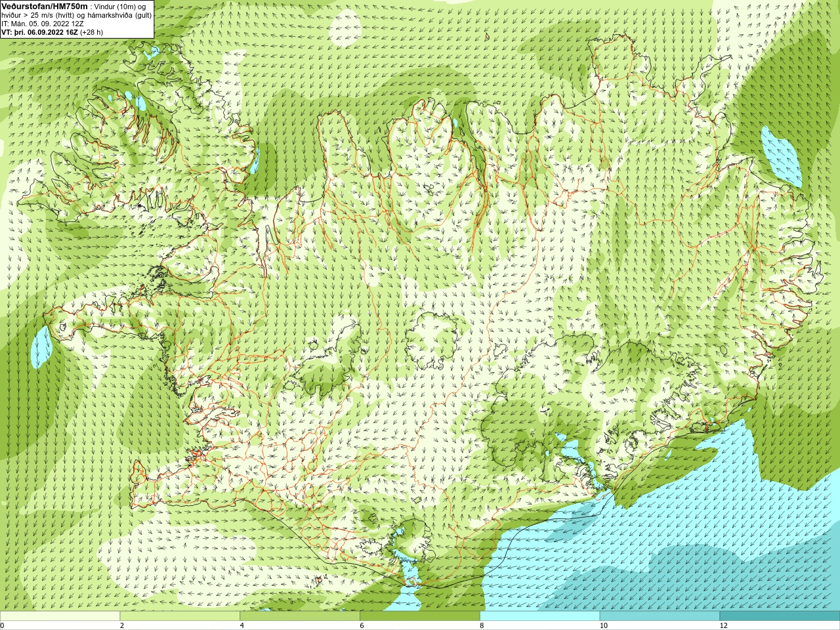
Task: Click the teal above-12 legend segment
Action: [780, 616]
